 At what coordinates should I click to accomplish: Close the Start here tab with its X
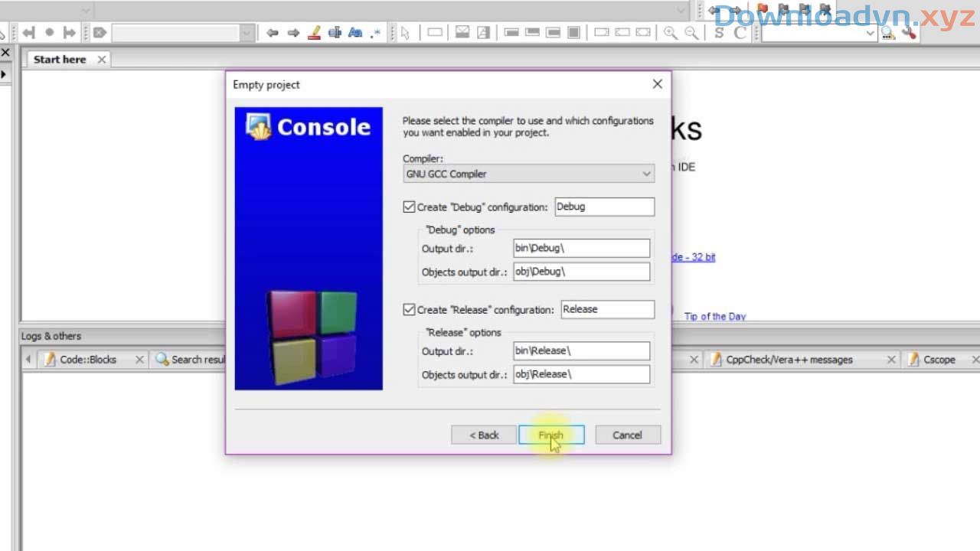click(101, 60)
